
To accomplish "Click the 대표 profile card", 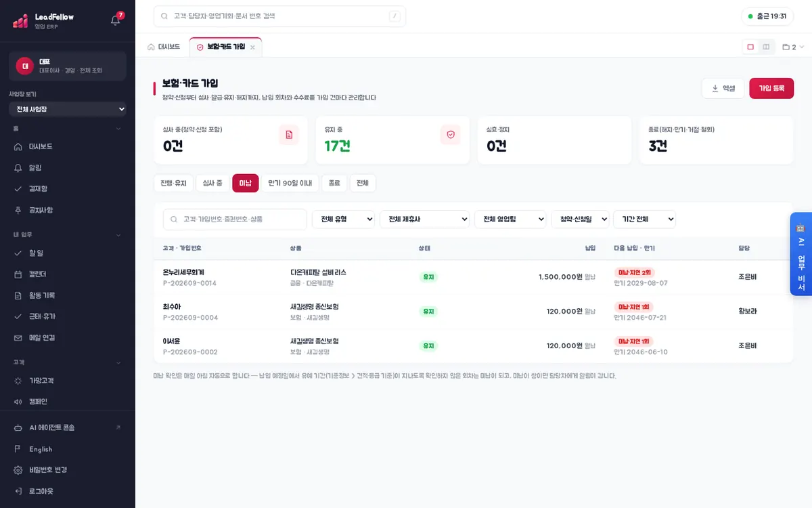I will coord(68,66).
